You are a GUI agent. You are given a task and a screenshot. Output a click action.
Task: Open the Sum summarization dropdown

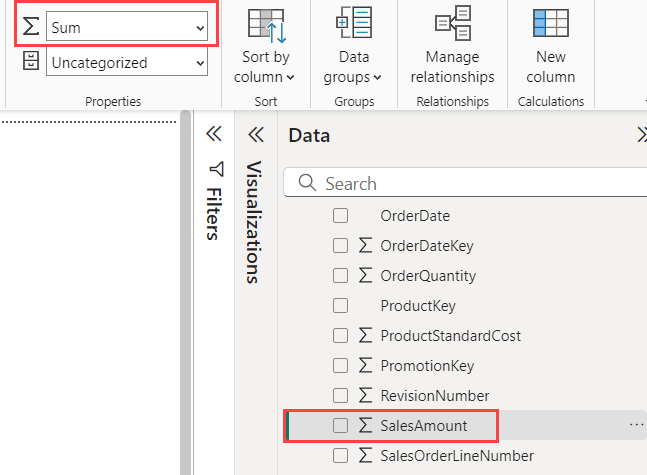(127, 28)
